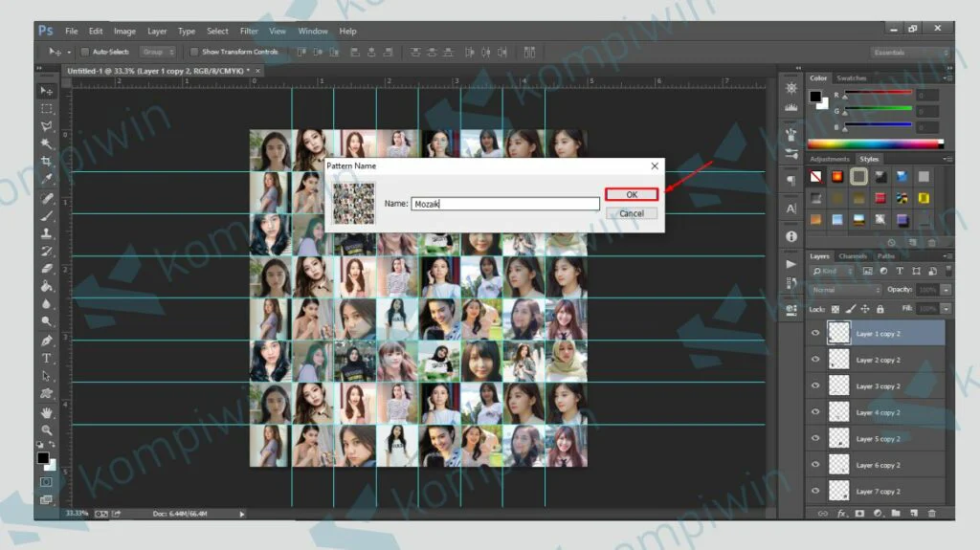Click the pattern Name text field

[x=504, y=204]
